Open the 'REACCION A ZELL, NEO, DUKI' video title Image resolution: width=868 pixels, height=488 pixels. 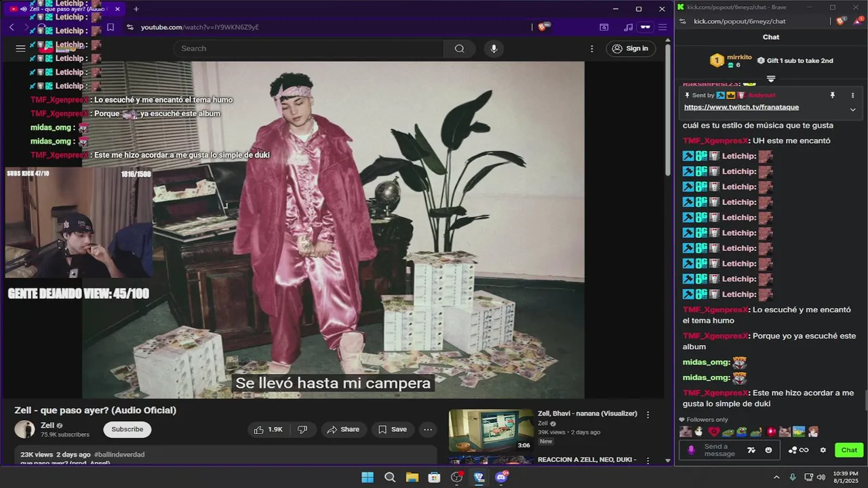[x=587, y=460]
